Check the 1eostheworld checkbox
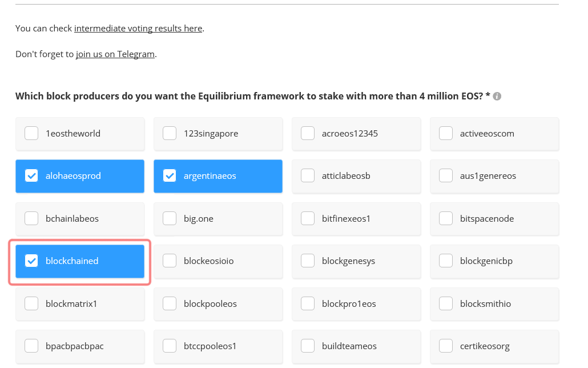This screenshot has height=368, width=588. pos(31,133)
